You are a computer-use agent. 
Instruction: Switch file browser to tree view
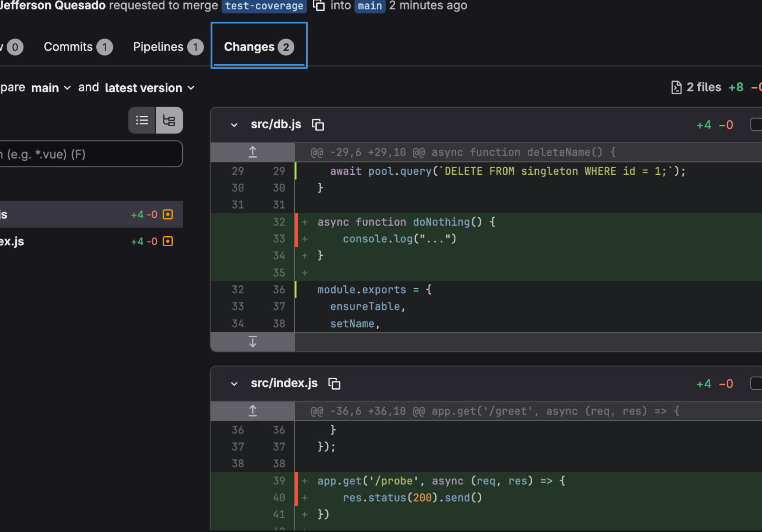point(169,120)
